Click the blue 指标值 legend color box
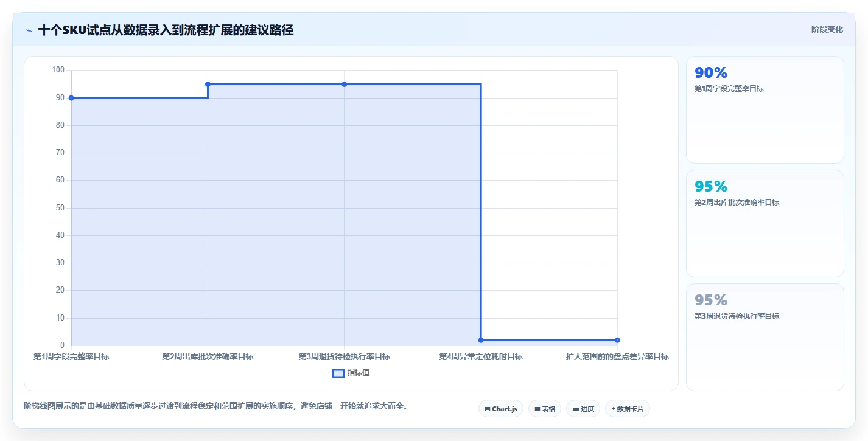The height and width of the screenshot is (441, 868). pos(338,373)
